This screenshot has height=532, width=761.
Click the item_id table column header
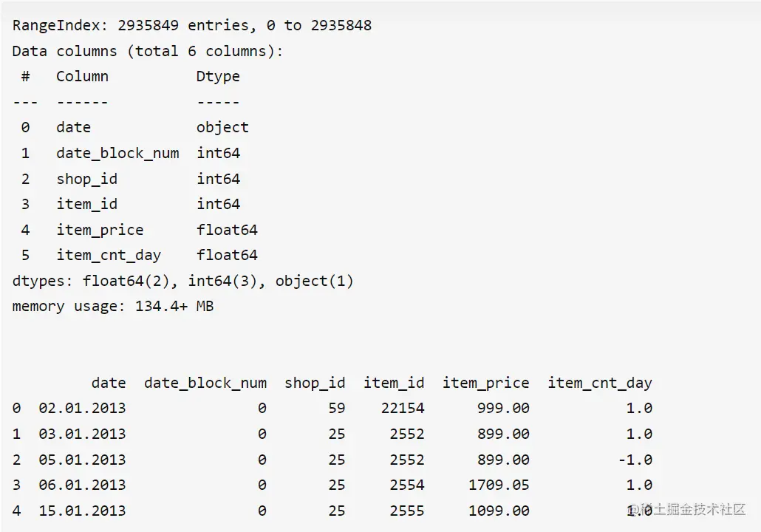[394, 383]
